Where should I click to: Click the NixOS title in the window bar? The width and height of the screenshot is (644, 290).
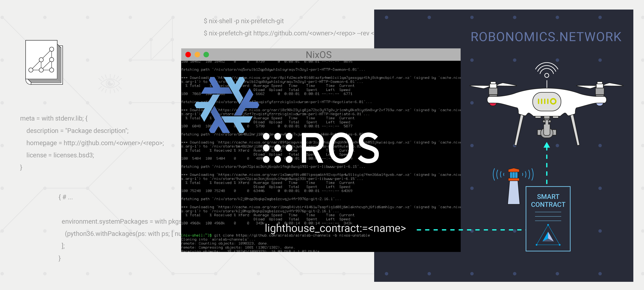click(319, 55)
